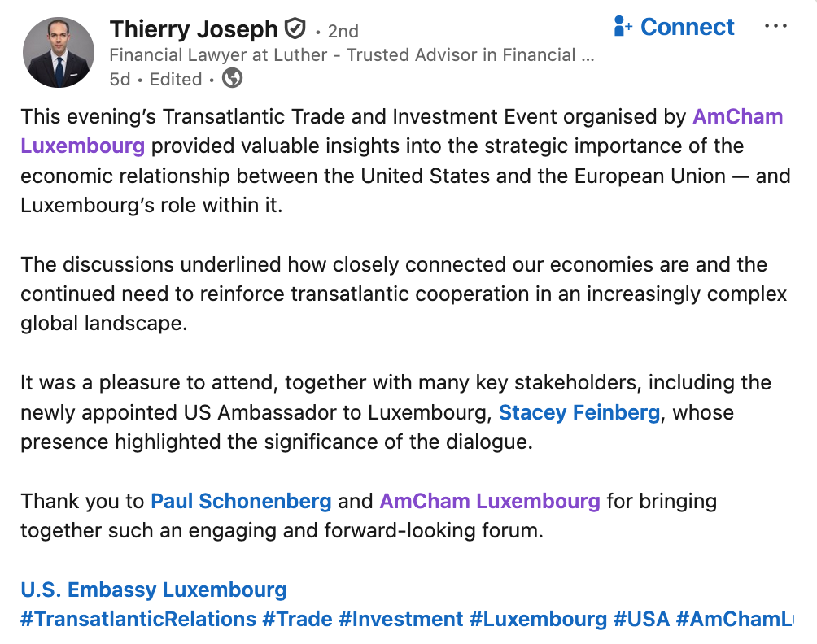Open Thierry Joseph's profile name link

(x=194, y=29)
